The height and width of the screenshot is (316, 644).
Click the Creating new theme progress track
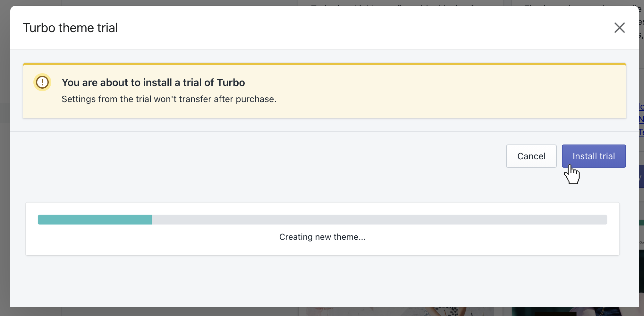[x=322, y=220]
